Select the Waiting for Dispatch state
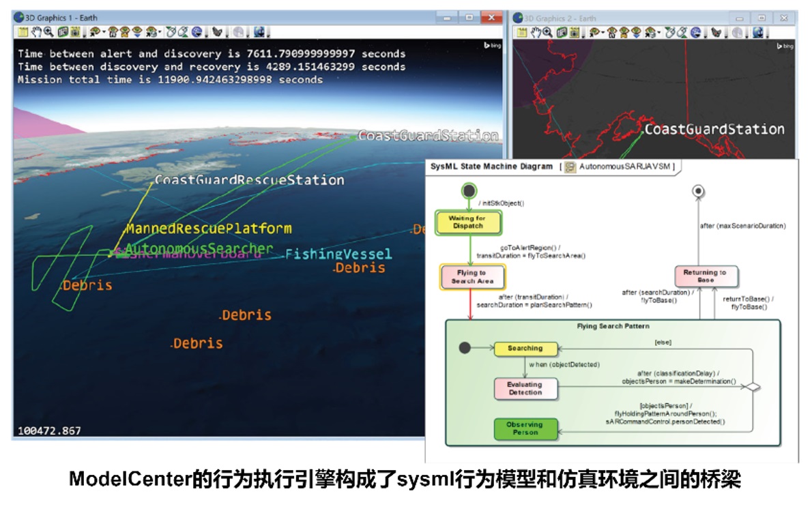The height and width of the screenshot is (526, 812). click(x=468, y=222)
